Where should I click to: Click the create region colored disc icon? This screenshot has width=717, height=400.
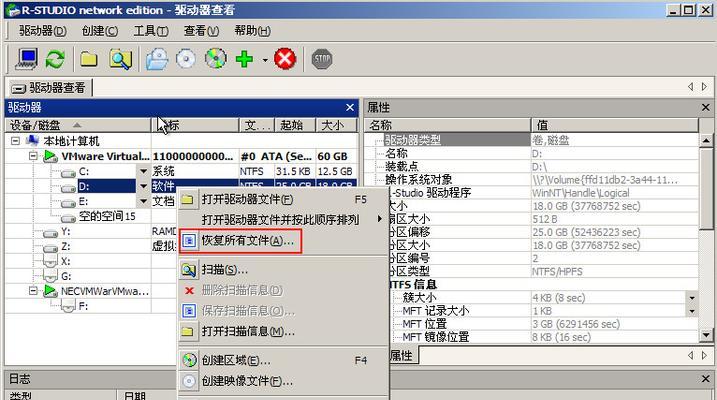(215, 59)
